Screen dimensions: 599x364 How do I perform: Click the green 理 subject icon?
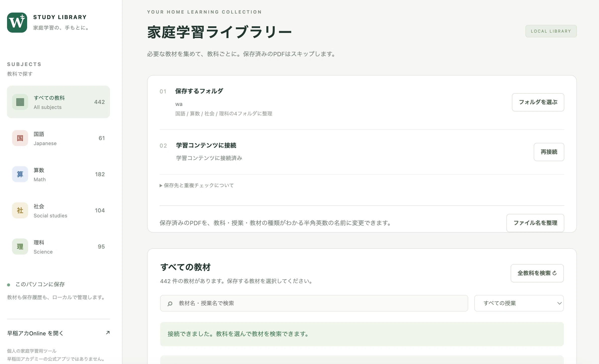(20, 247)
